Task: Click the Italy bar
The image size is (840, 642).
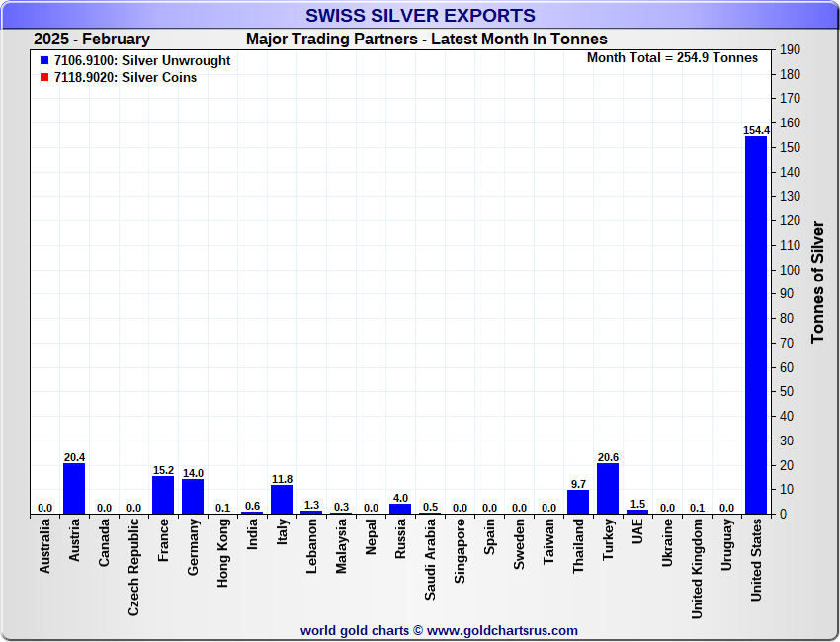Action: 282,499
